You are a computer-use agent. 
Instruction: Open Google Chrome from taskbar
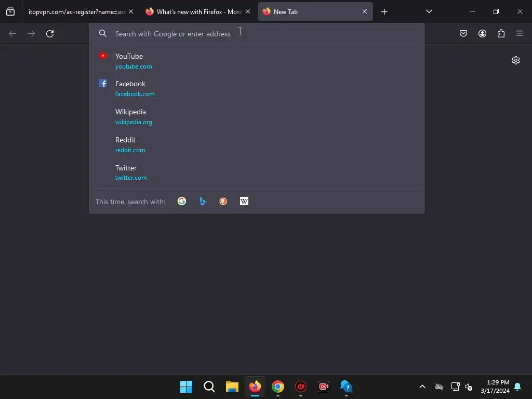(x=278, y=387)
